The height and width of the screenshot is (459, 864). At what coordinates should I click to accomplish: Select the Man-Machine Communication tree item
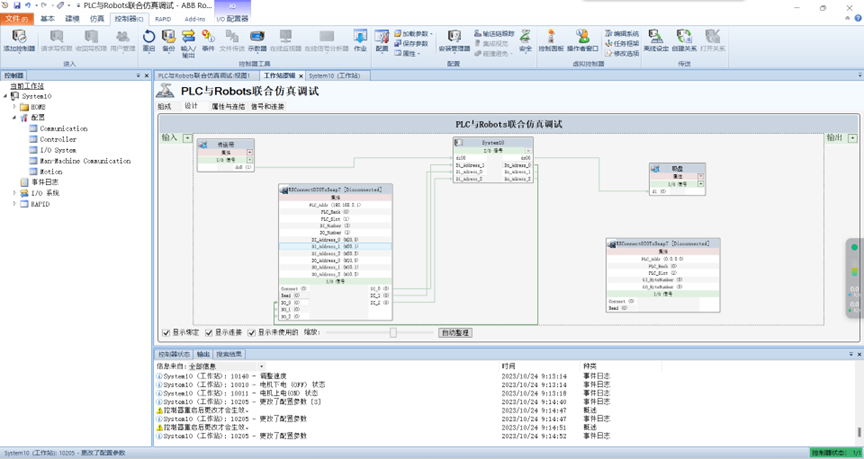(x=85, y=161)
